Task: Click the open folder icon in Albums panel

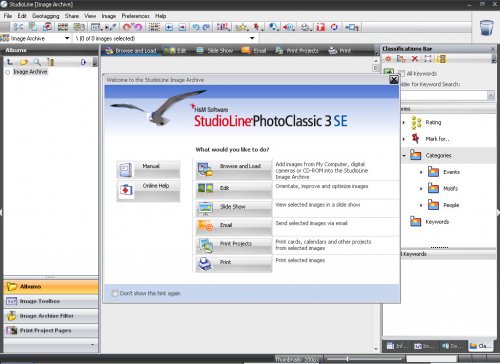Action: [24, 62]
